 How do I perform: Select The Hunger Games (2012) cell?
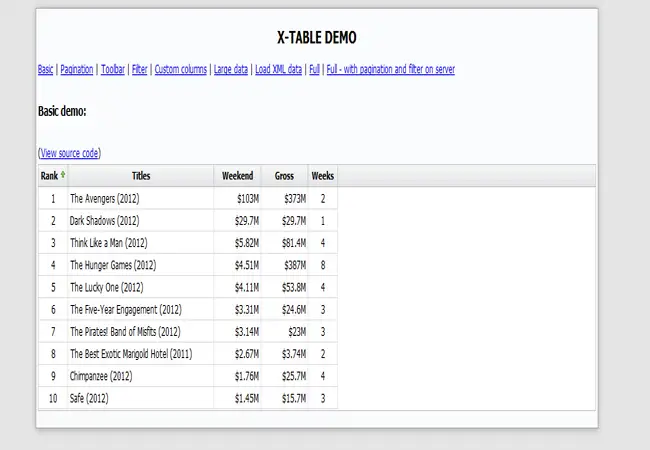coord(141,265)
